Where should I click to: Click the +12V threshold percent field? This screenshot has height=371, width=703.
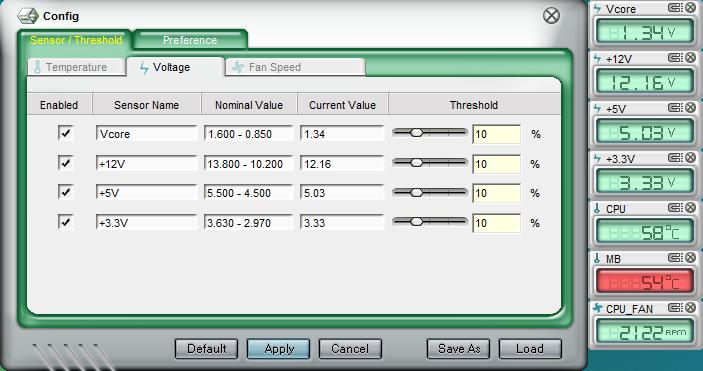497,164
